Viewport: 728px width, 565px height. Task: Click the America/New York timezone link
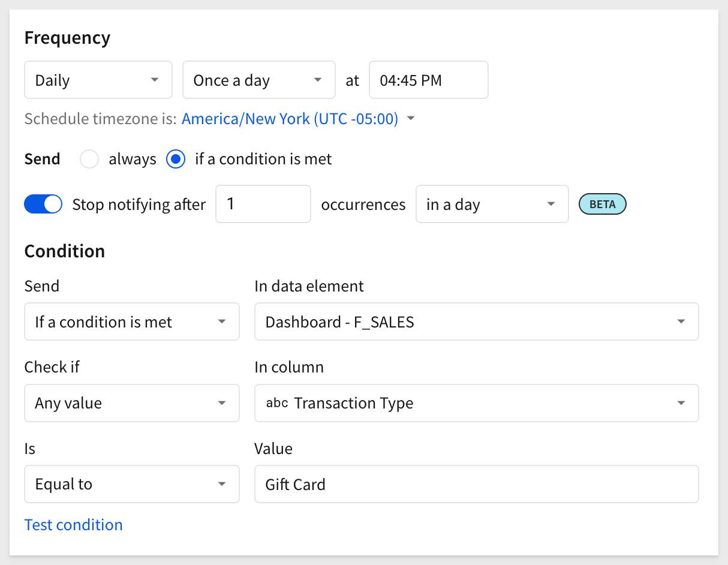click(x=290, y=119)
